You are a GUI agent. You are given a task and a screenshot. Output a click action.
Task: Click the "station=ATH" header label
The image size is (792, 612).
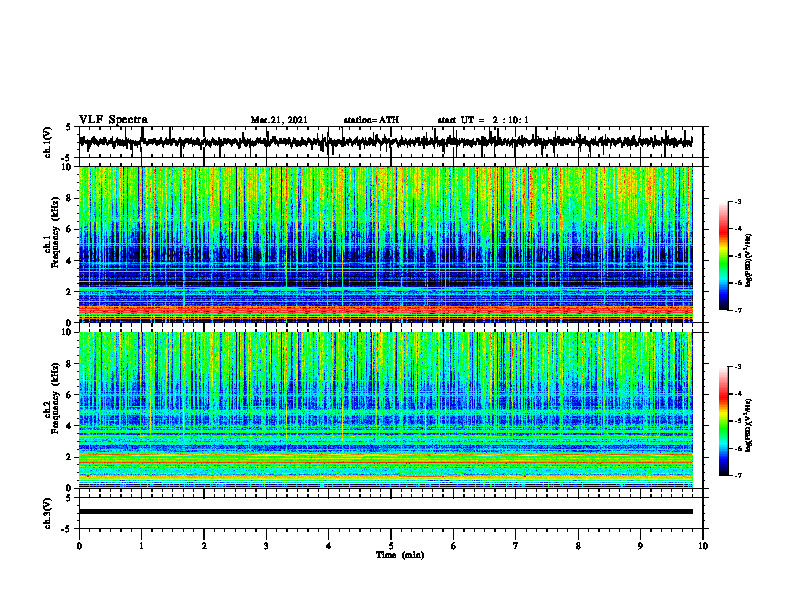(371, 120)
